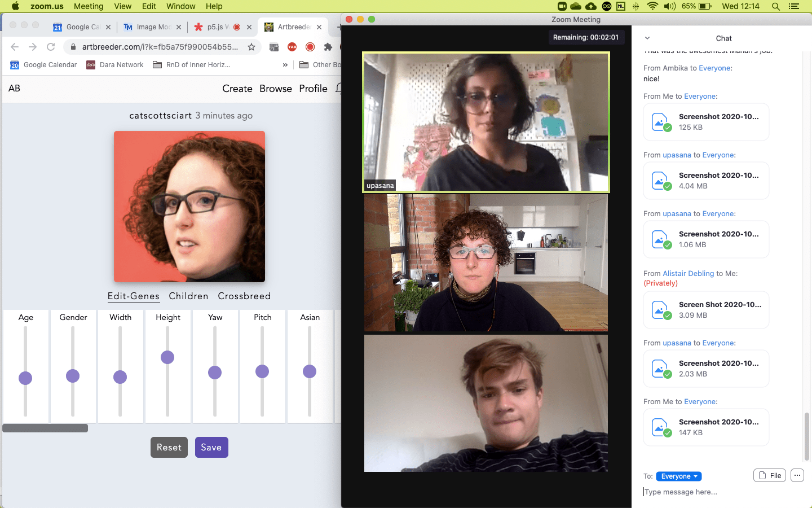The height and width of the screenshot is (508, 812).
Task: Click the Width slider handle
Action: [x=120, y=377]
